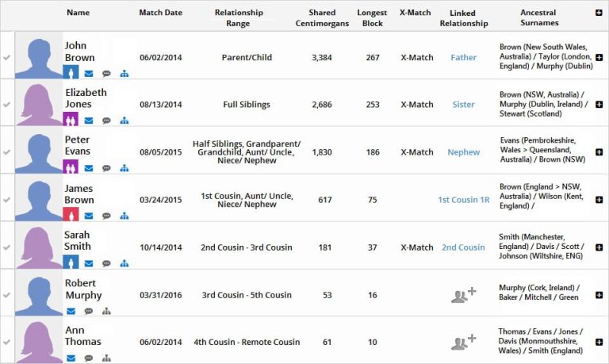Expand John Brown's ancestral surnames list
Image resolution: width=609 pixels, height=364 pixels.
point(599,58)
